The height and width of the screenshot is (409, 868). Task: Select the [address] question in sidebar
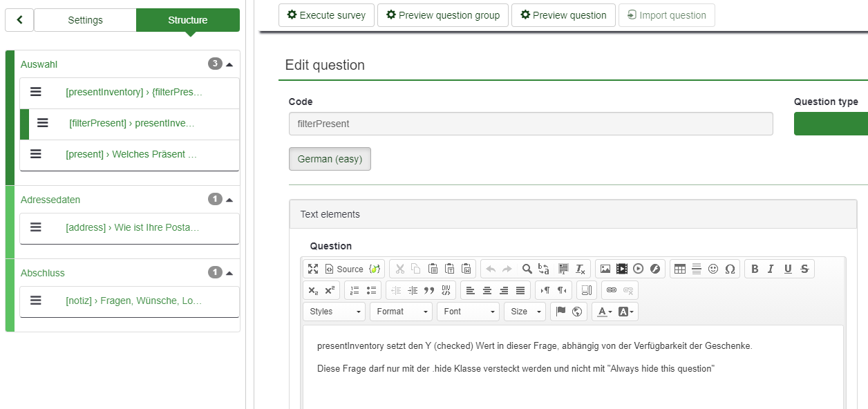pos(129,227)
